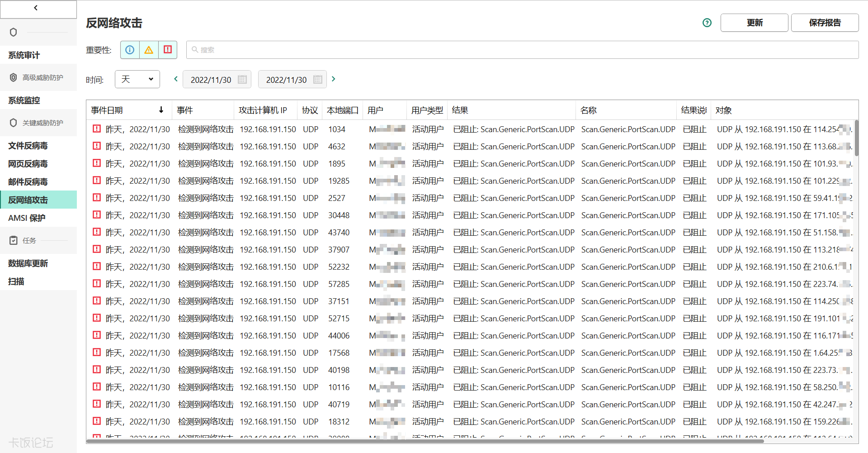Toggle warning severity filter

149,50
